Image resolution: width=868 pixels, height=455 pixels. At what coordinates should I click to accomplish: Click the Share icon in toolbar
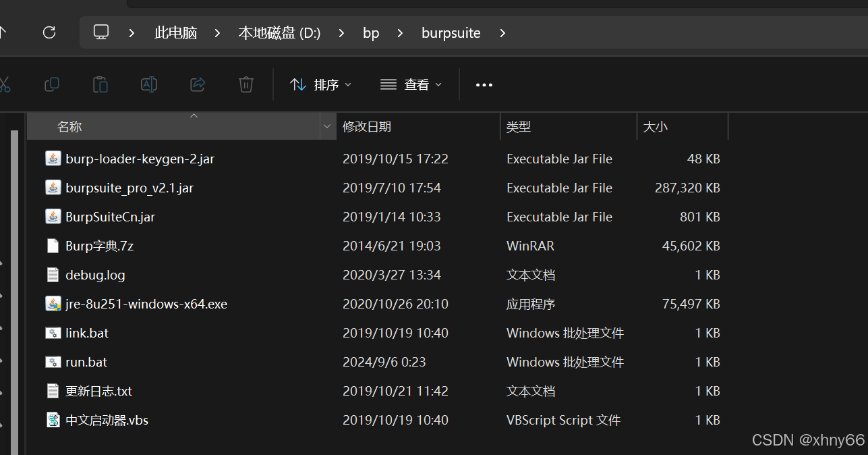[198, 84]
